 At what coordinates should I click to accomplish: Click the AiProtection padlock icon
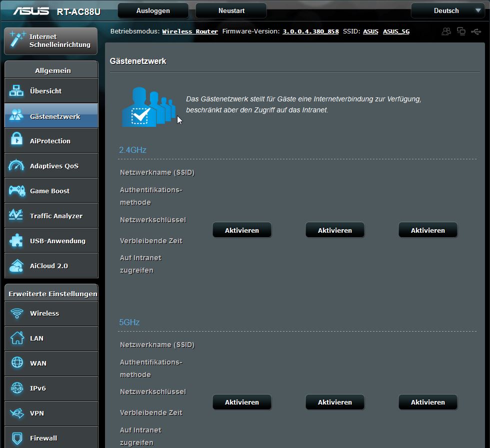coord(16,139)
